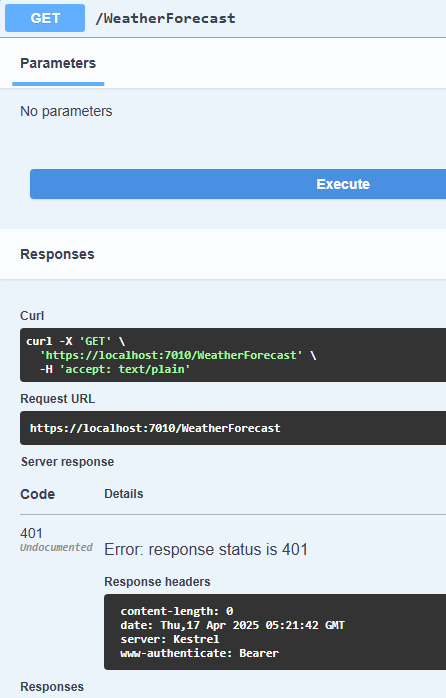Click the Curl label
The height and width of the screenshot is (698, 446).
[x=32, y=316]
